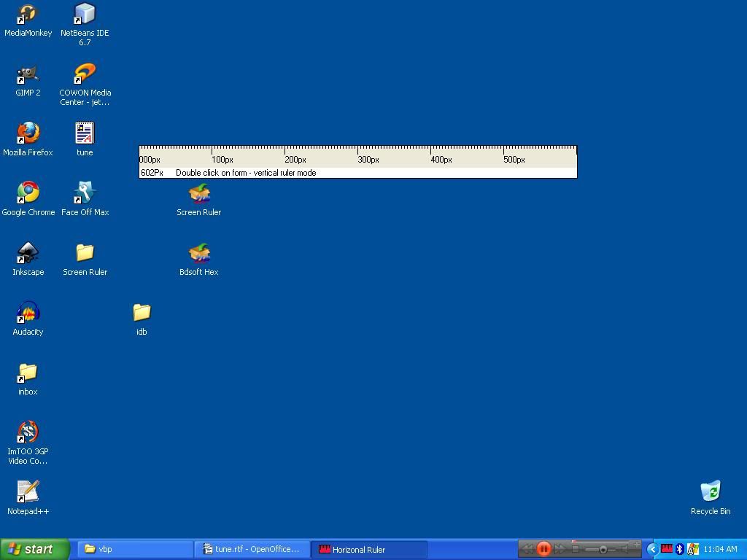Click the taskbar player volume slider
The image size is (747, 560).
pos(603,549)
